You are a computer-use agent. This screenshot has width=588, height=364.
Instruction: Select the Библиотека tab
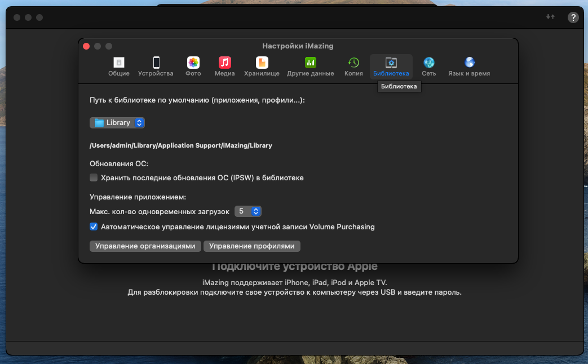click(391, 66)
